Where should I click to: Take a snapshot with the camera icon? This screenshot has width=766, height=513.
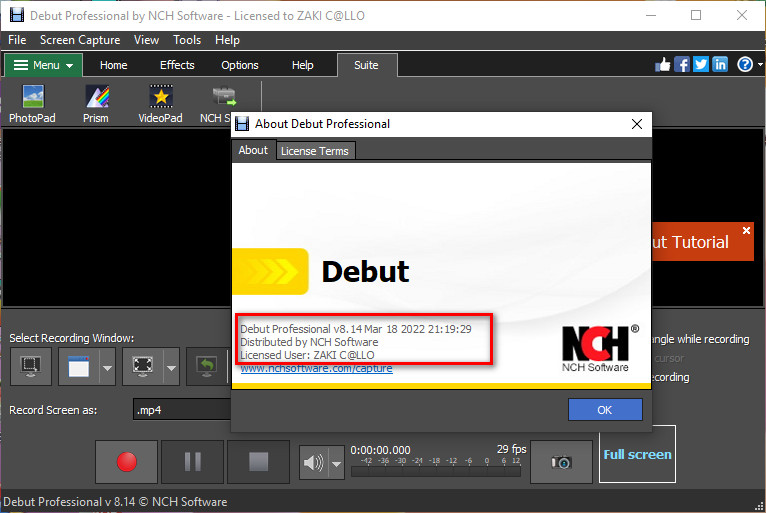[x=561, y=462]
